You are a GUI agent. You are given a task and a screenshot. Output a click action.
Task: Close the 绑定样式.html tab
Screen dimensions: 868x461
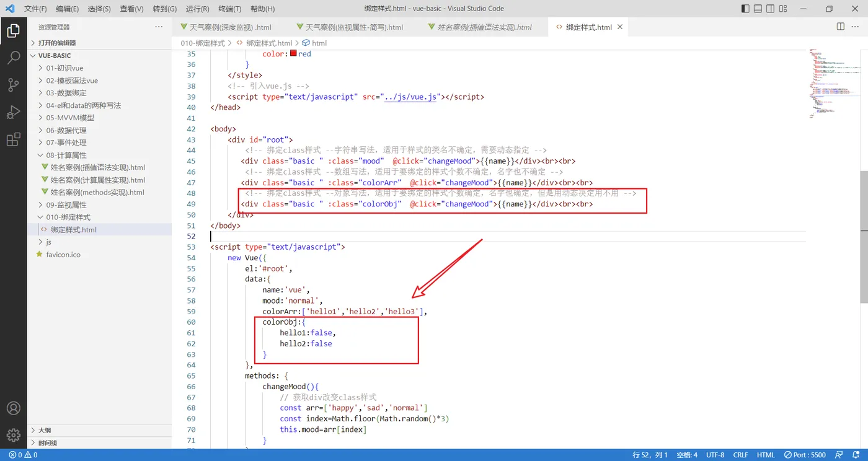619,27
